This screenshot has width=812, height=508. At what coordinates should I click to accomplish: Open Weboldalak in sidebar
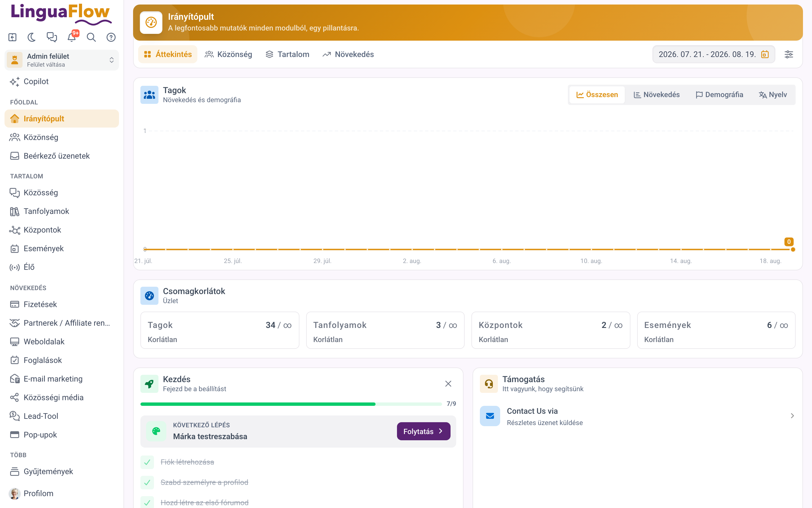tap(62, 342)
